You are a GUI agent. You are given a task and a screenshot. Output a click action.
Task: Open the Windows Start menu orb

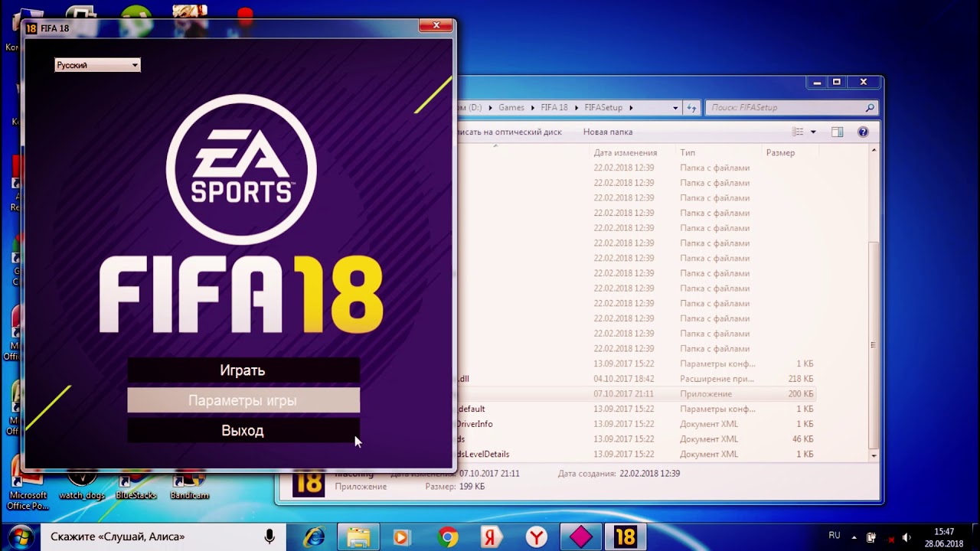pyautogui.click(x=21, y=536)
